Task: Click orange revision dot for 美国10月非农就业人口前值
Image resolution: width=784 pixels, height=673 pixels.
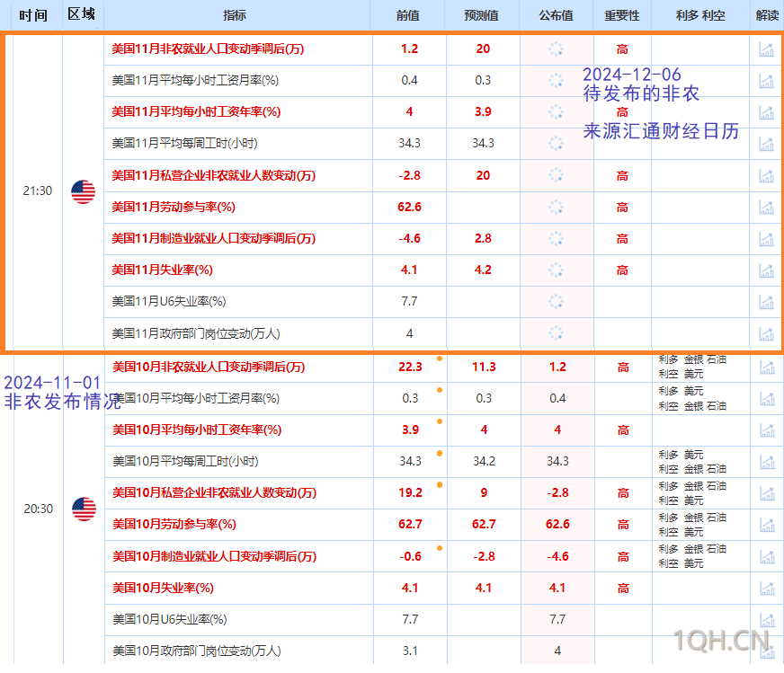Action: click(x=440, y=359)
